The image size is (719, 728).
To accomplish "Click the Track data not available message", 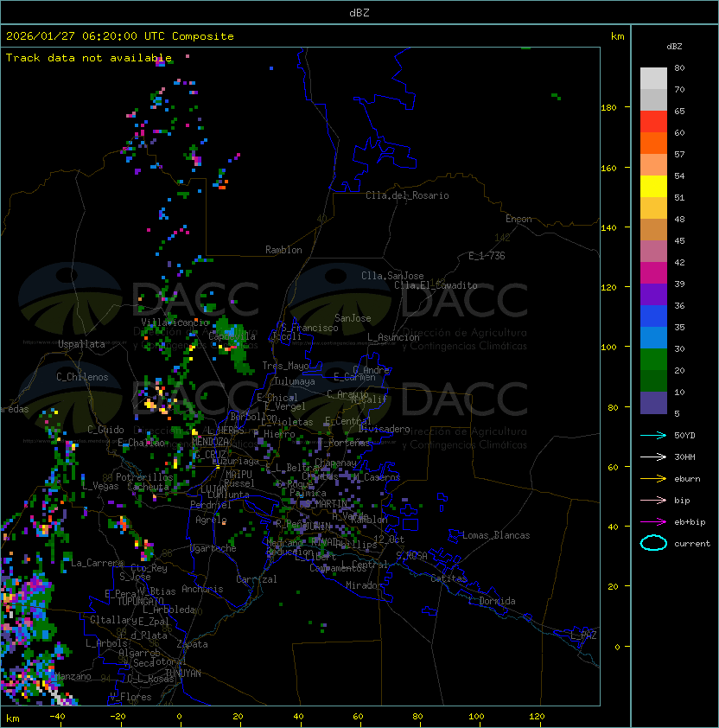I will (x=89, y=58).
